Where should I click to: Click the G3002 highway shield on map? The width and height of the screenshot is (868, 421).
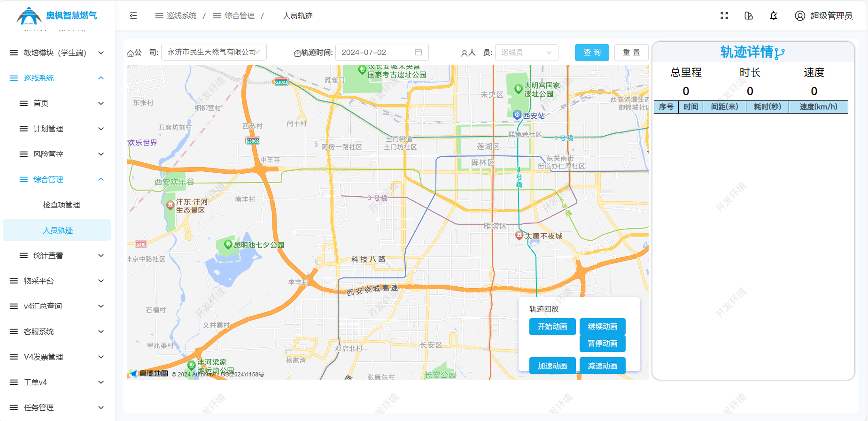pyautogui.click(x=253, y=141)
